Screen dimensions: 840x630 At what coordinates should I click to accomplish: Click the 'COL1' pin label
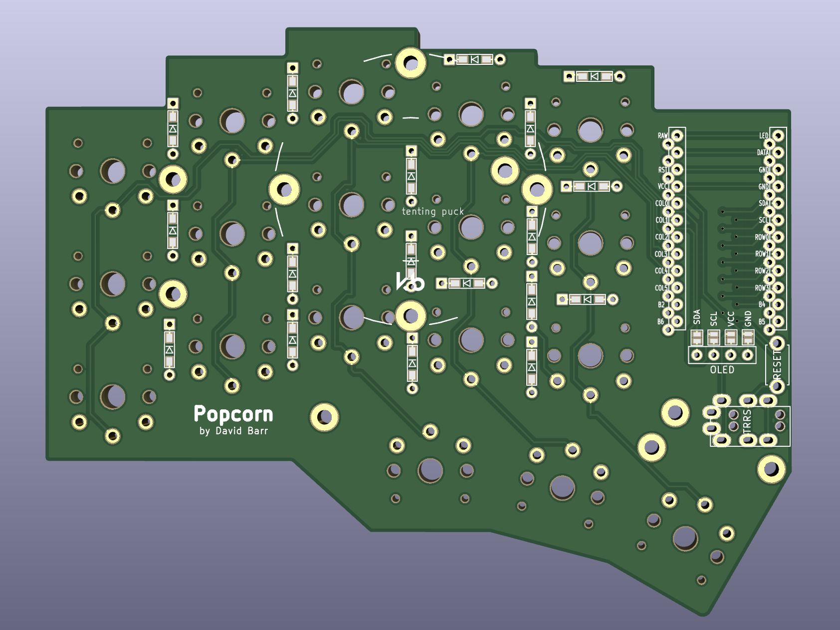pyautogui.click(x=661, y=220)
